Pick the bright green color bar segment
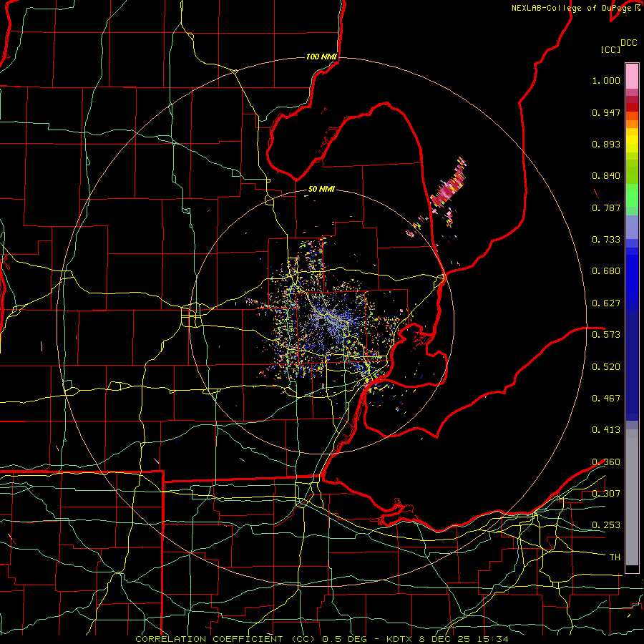644x644 pixels. [632, 195]
